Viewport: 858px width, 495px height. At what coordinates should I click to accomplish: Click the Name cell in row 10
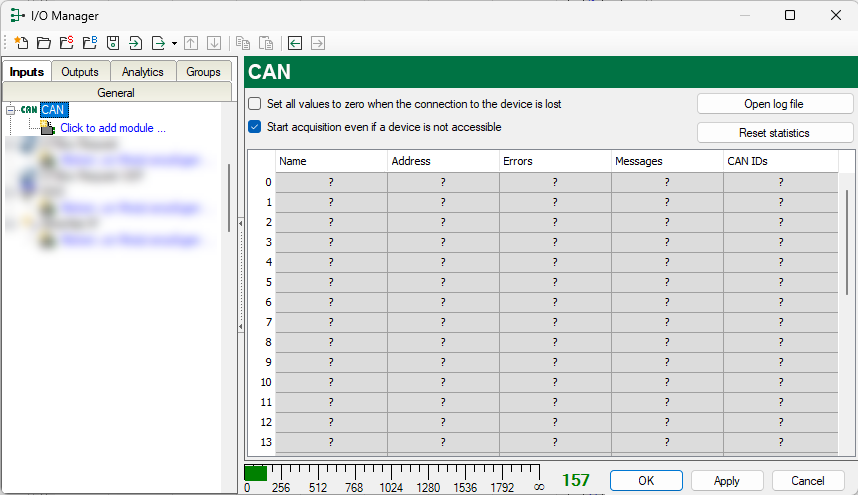pos(331,382)
